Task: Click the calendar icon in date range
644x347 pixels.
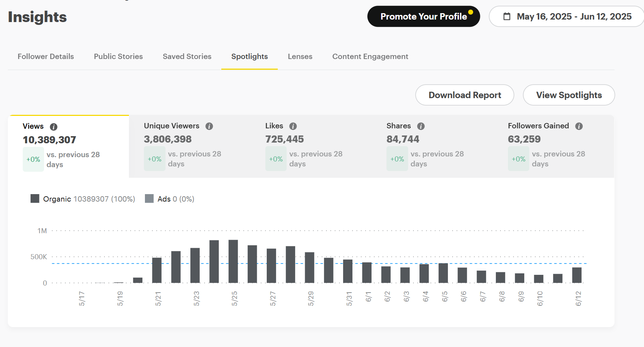Action: pos(507,17)
